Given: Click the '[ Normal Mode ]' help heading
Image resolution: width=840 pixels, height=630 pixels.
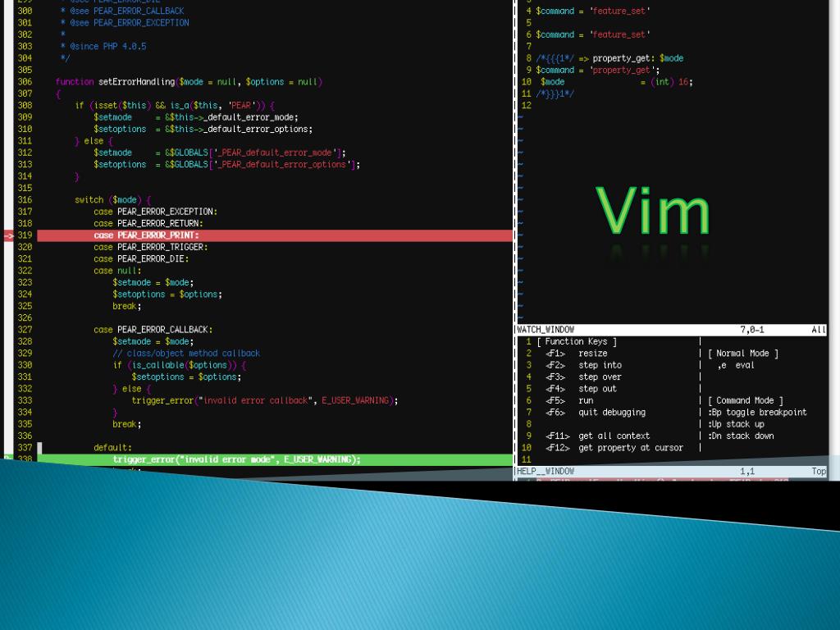Looking at the screenshot, I should pyautogui.click(x=743, y=353).
